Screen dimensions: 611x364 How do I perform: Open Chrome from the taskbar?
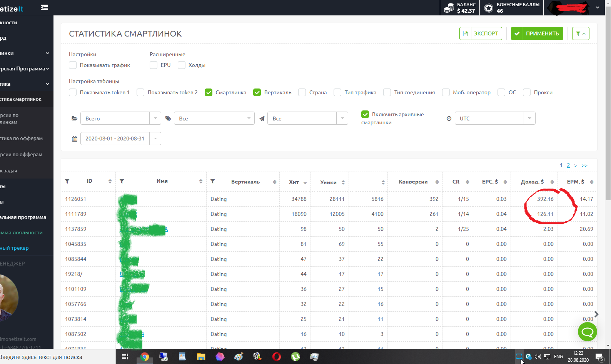(145, 357)
